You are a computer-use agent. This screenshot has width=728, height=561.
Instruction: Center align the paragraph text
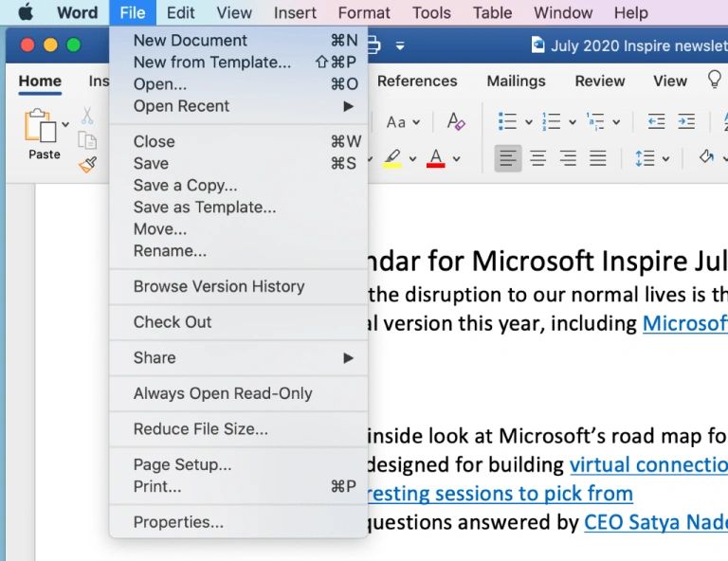tap(537, 158)
